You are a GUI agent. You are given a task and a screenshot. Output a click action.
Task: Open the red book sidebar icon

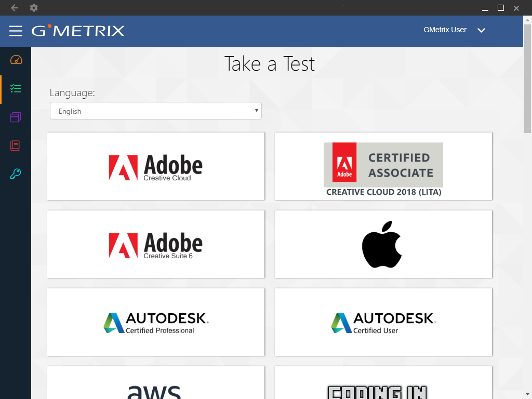15,145
